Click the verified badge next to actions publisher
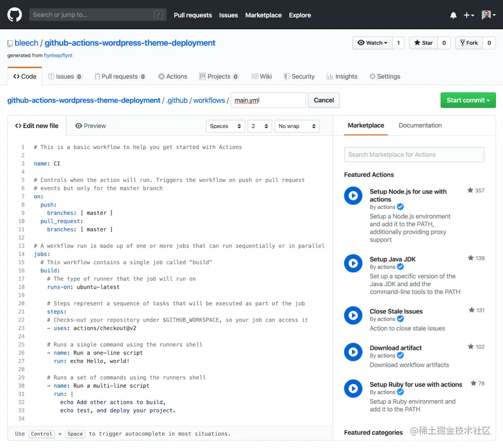The height and width of the screenshot is (448, 503). coord(399,207)
